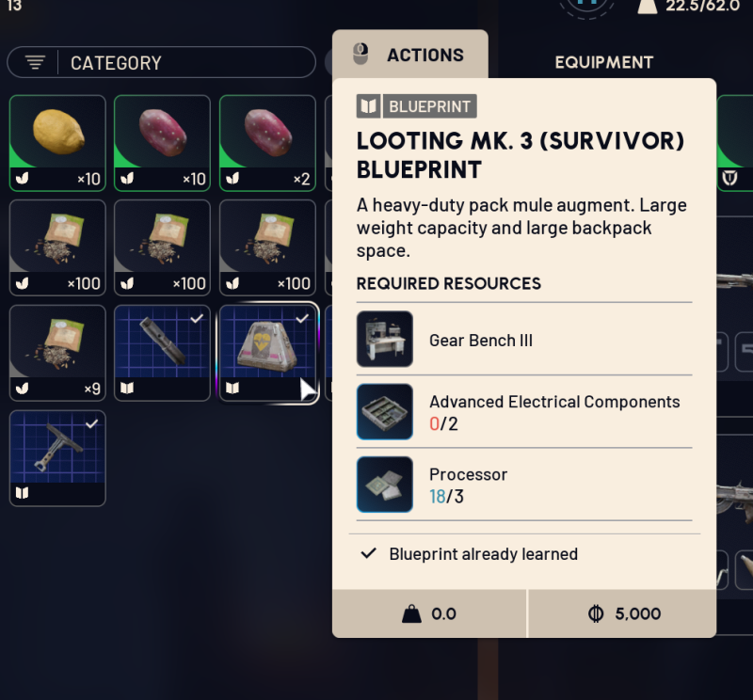753x700 pixels.
Task: Click the Blueprint already learned checkmark
Action: (368, 553)
